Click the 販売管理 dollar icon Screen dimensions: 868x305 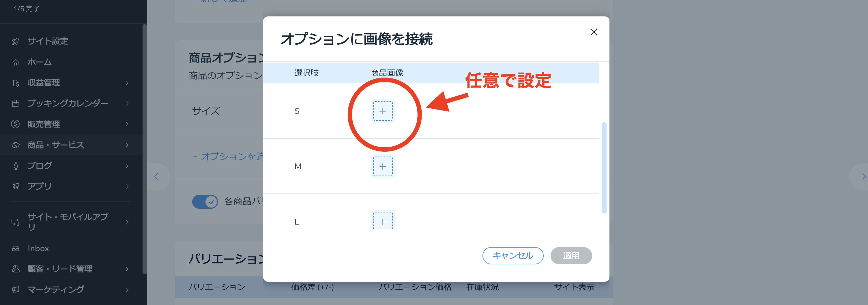pos(15,124)
